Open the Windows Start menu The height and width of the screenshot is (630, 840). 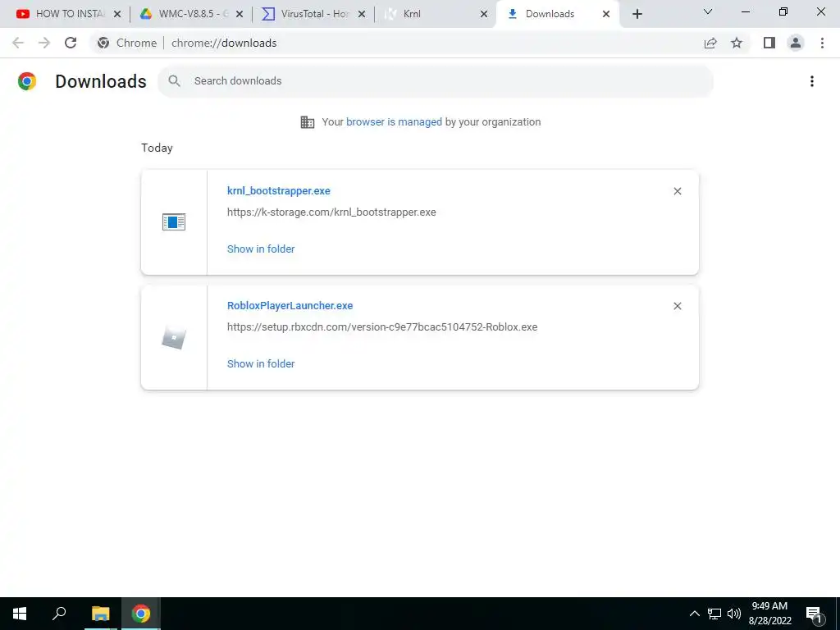tap(20, 614)
